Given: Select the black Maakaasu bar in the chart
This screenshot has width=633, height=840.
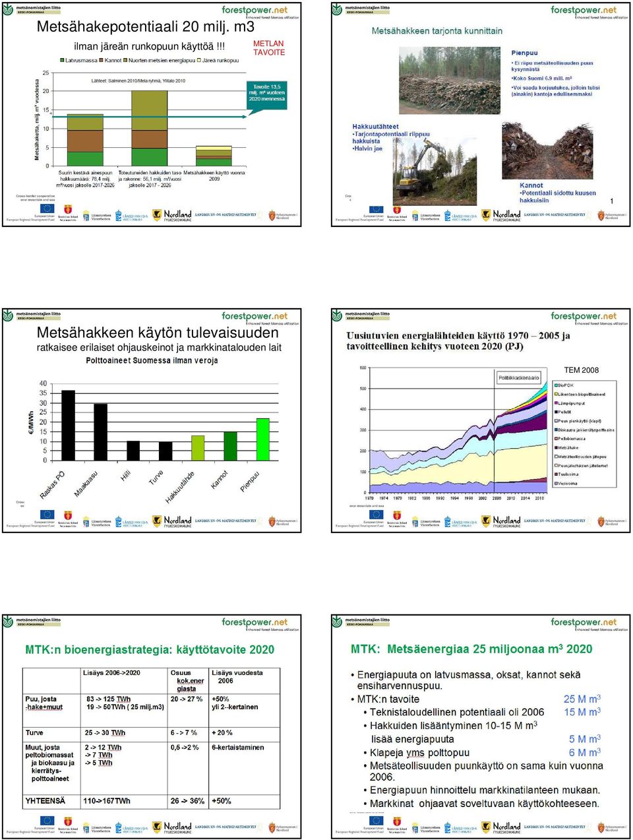Looking at the screenshot, I should [x=100, y=432].
